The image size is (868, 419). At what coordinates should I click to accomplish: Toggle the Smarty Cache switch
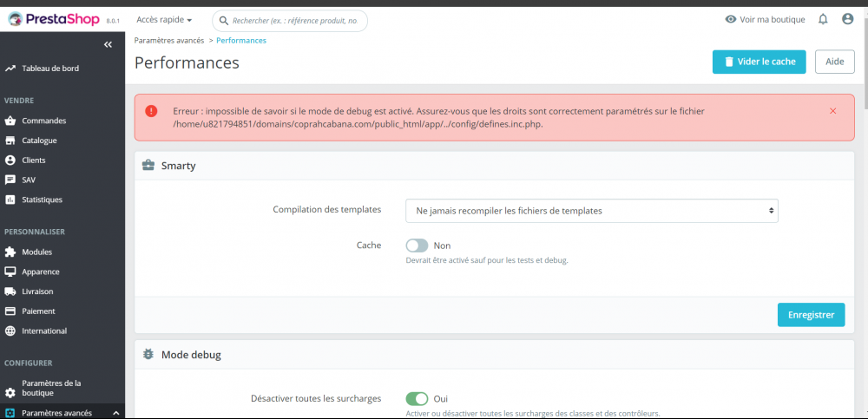point(417,246)
